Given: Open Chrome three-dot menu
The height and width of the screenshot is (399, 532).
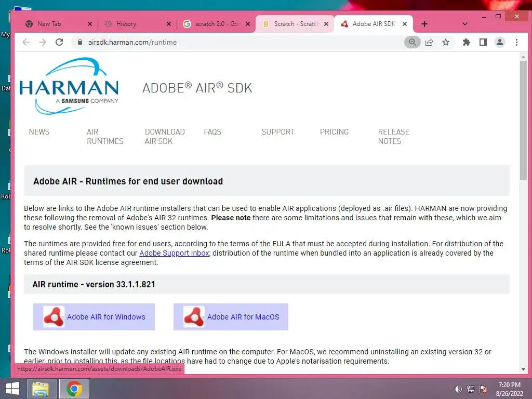Looking at the screenshot, I should point(516,42).
